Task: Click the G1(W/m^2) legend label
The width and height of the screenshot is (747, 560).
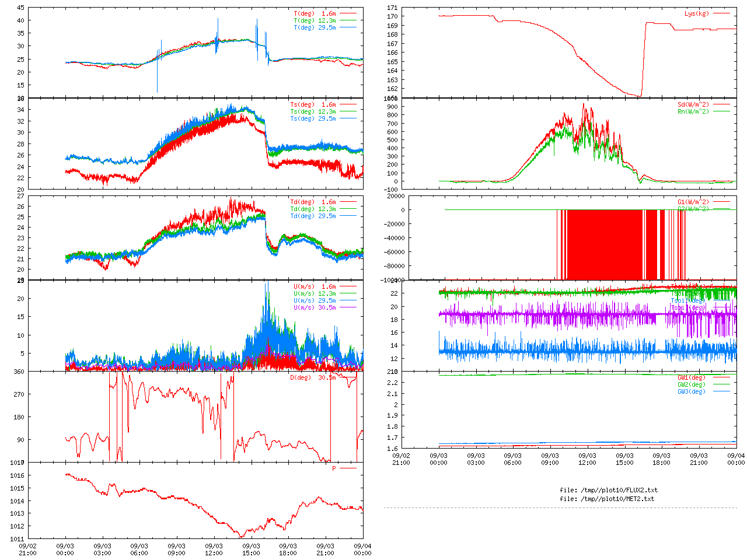Action: point(694,202)
